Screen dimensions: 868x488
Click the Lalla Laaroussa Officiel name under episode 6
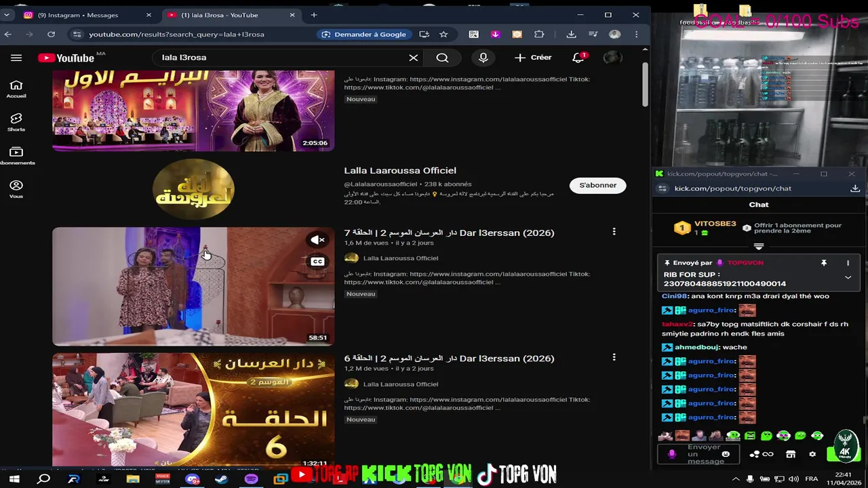[400, 384]
